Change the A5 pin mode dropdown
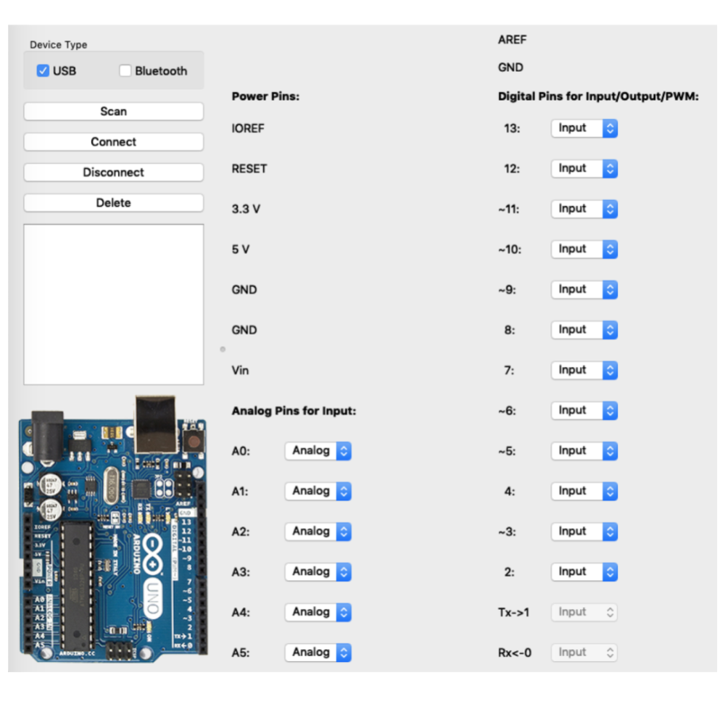Viewport: 728px width, 728px height. tap(318, 653)
